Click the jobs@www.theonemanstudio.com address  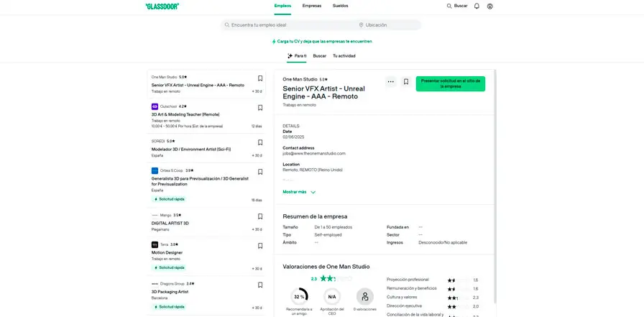pyautogui.click(x=314, y=154)
